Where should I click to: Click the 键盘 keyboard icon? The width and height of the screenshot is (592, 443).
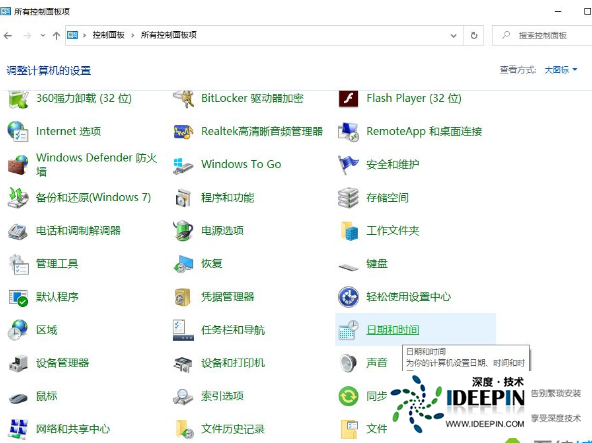348,267
